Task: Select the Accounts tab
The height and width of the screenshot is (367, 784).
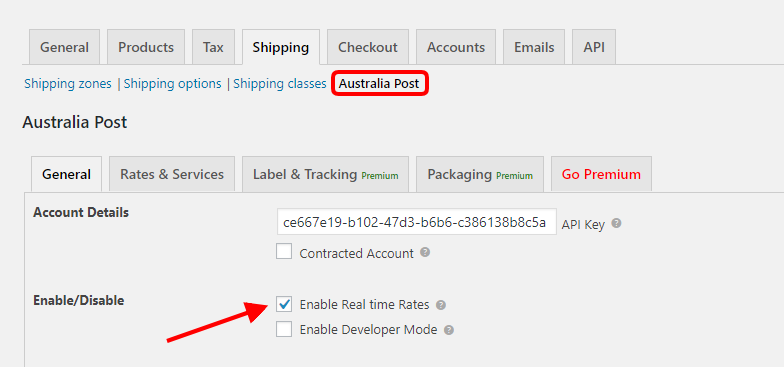Action: click(x=456, y=47)
